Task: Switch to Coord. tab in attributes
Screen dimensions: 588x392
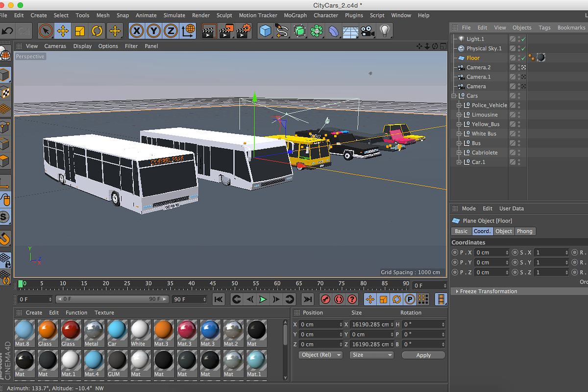Action: pos(482,231)
